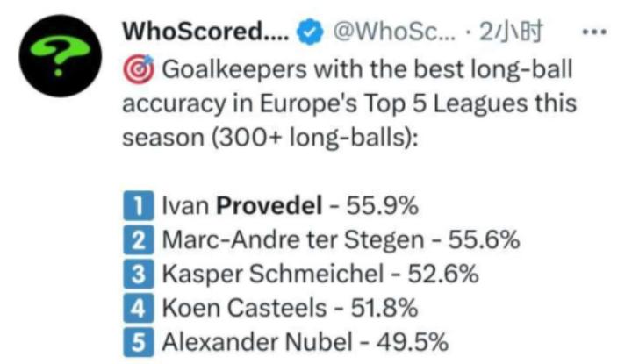Open the three-dot more options menu
This screenshot has height=364, width=632.
595,32
